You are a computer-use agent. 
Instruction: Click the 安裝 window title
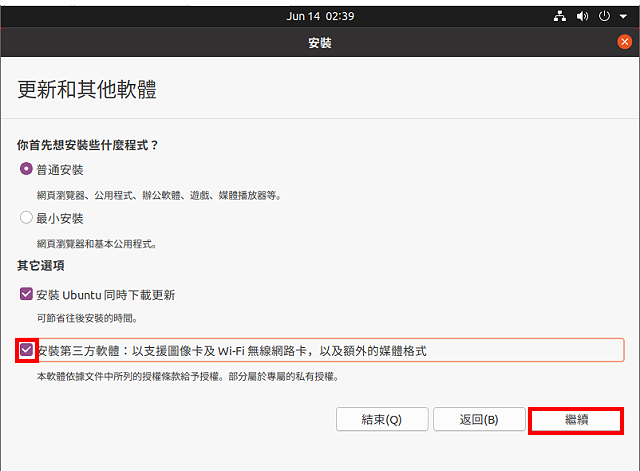click(x=320, y=42)
